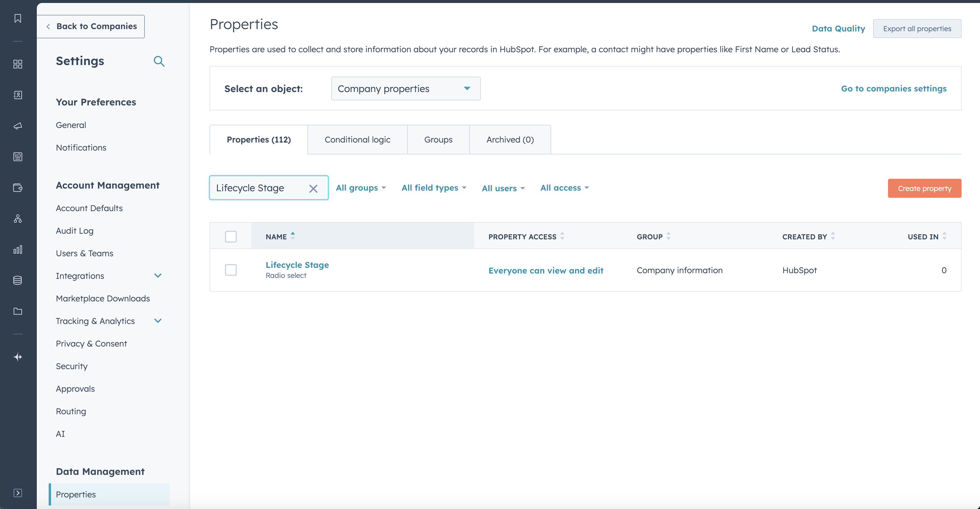This screenshot has height=509, width=980.
Task: Click the Create property button
Action: coord(924,189)
